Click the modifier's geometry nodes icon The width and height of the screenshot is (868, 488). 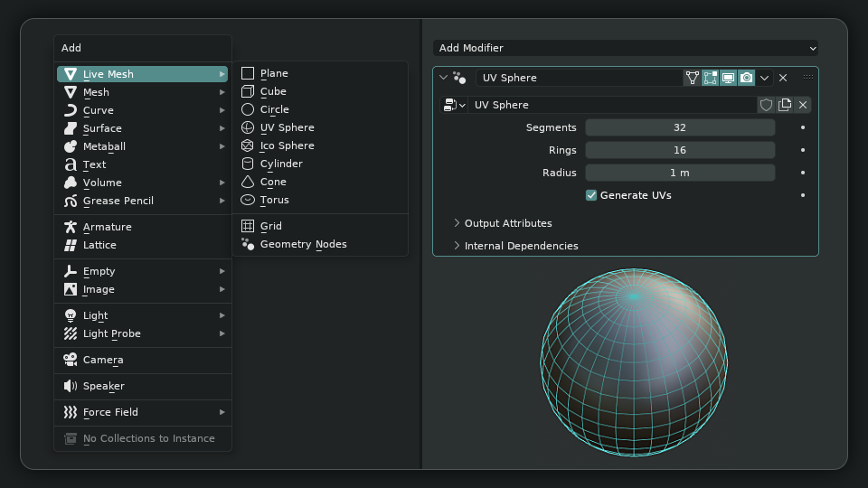pos(459,78)
